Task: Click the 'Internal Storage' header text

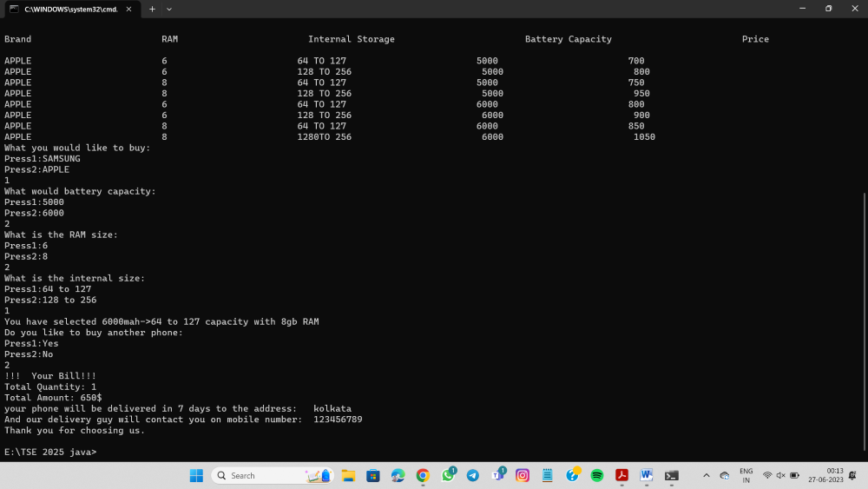Action: click(351, 39)
